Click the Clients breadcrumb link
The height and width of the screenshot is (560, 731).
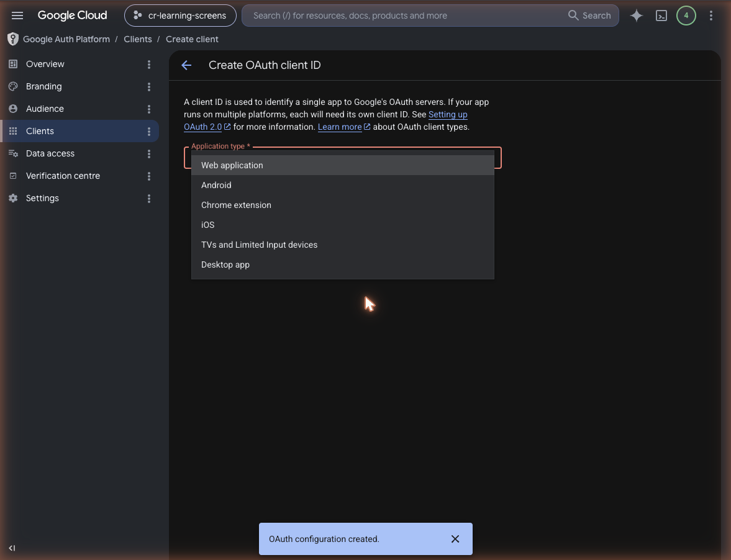click(x=137, y=39)
